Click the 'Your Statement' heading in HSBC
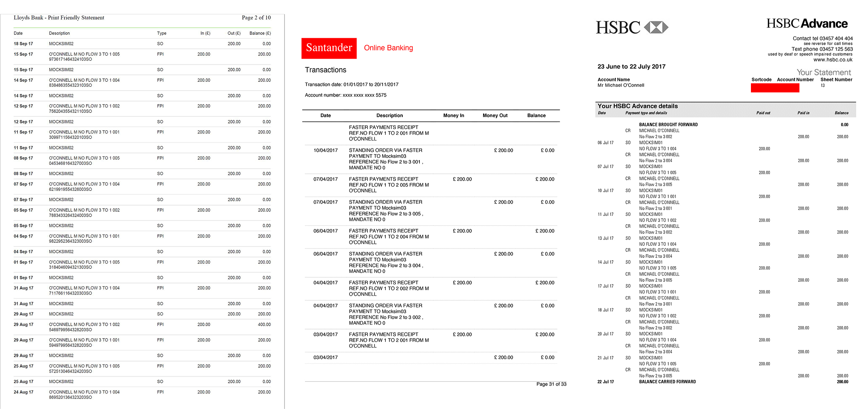The image size is (868, 409). click(824, 72)
